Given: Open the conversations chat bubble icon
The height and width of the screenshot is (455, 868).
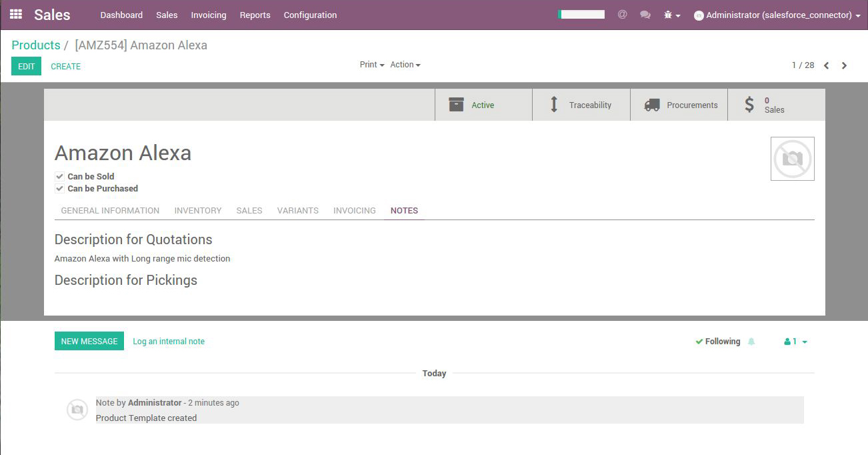Looking at the screenshot, I should point(645,15).
